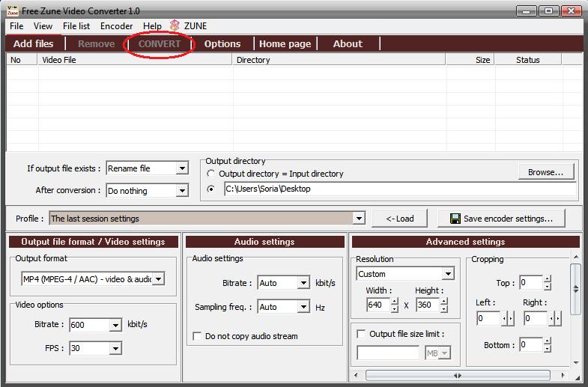Click the file size limit input field
The image size is (588, 387).
(388, 353)
